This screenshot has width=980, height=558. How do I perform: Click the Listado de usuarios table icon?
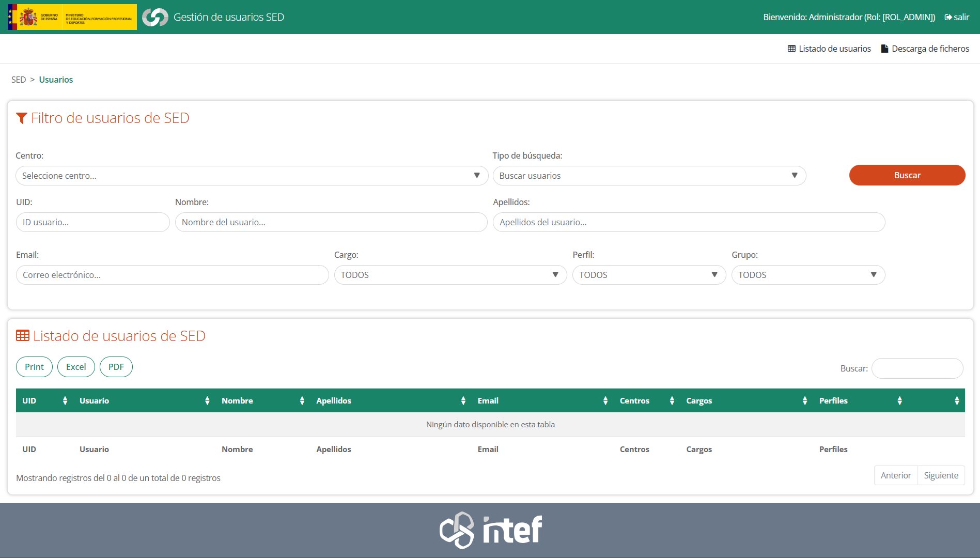click(x=791, y=49)
